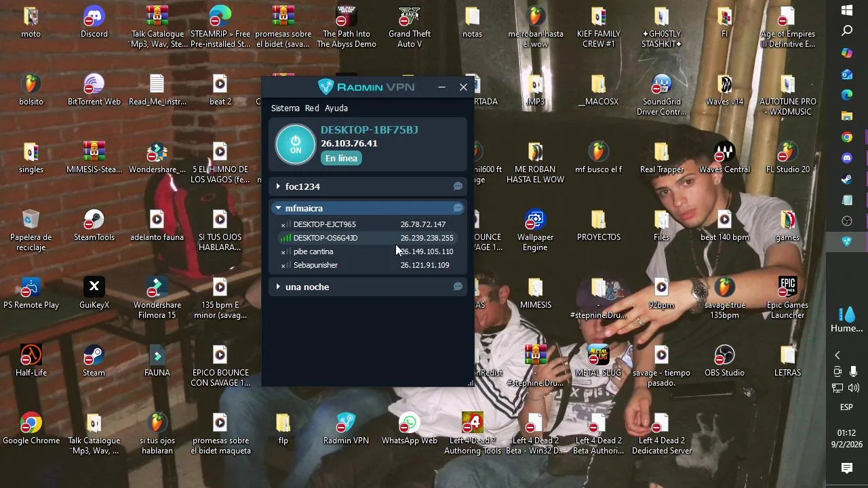
Task: Click the En línea status button
Action: click(x=341, y=158)
